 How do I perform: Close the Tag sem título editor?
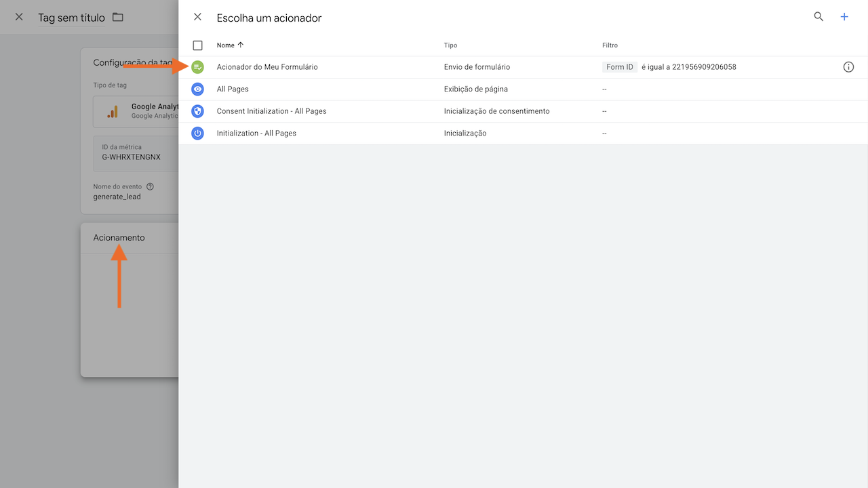[18, 16]
